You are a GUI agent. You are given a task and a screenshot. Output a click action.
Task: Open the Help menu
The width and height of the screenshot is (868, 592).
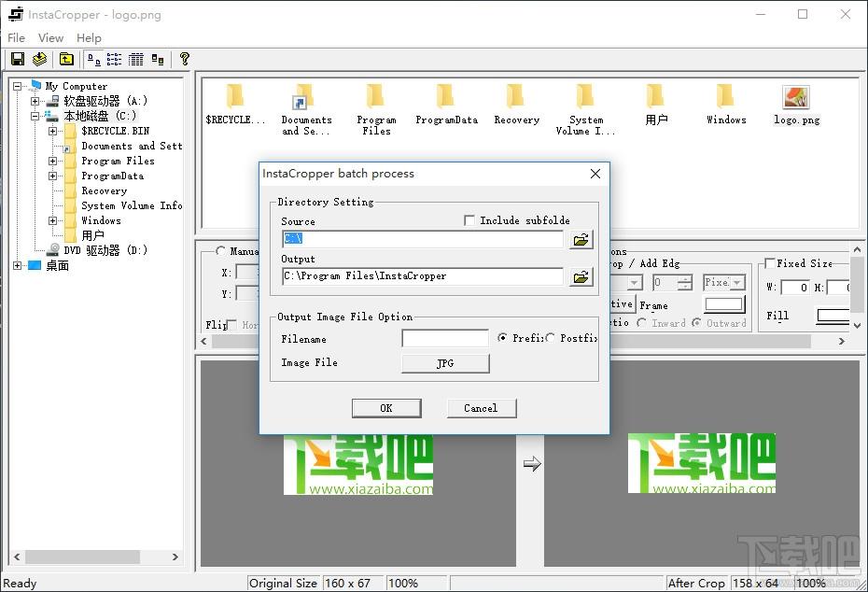point(89,37)
